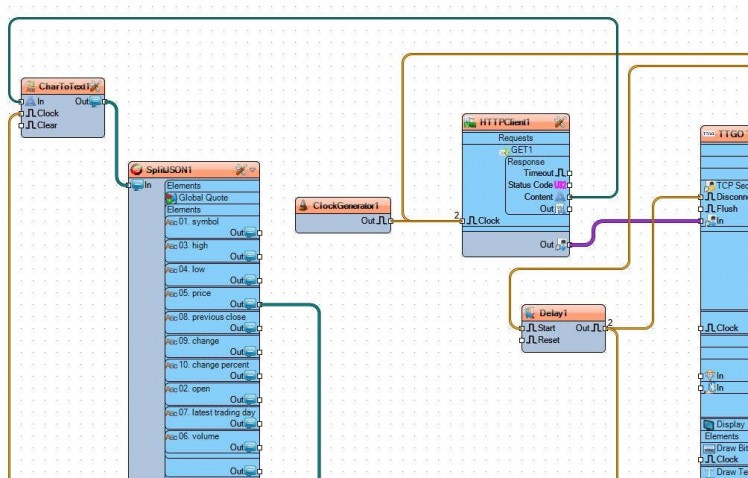The height and width of the screenshot is (478, 748).
Task: Click the HTTPClient1 bottom Out pin
Action: pos(570,245)
